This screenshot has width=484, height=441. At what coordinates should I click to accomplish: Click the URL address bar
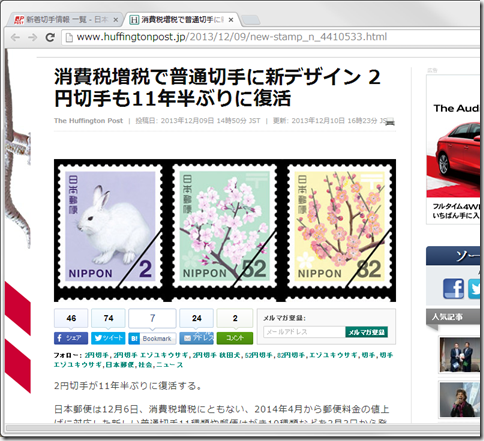(270, 37)
